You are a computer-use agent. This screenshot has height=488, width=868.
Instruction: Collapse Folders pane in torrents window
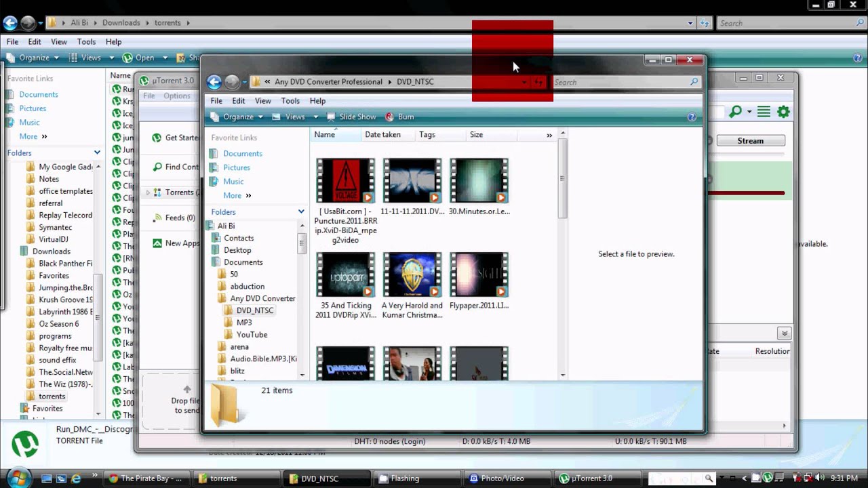(97, 153)
